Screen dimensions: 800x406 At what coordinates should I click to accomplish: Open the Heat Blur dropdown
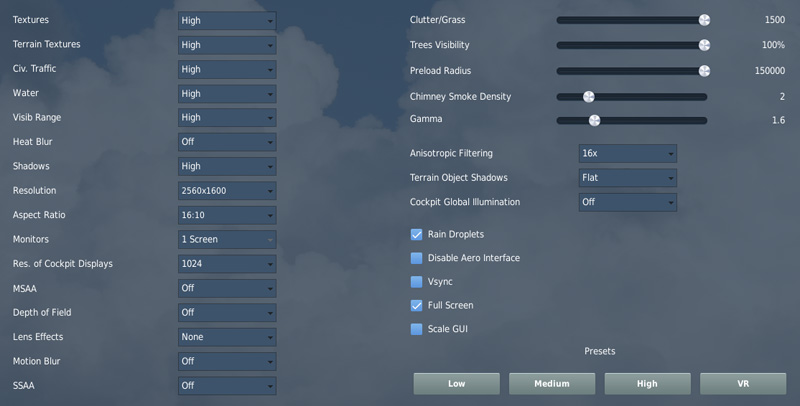(x=227, y=142)
